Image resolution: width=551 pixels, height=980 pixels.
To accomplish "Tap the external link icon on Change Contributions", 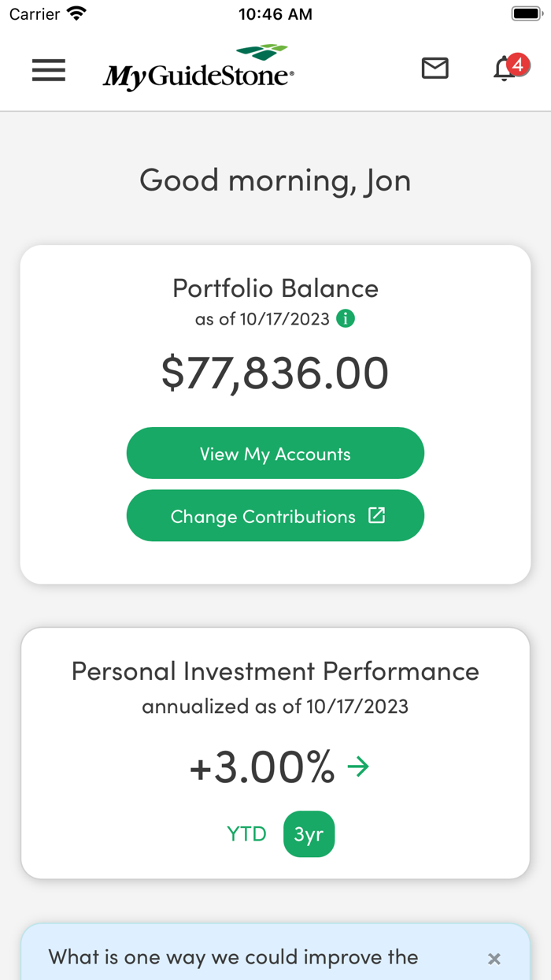I will [x=377, y=515].
